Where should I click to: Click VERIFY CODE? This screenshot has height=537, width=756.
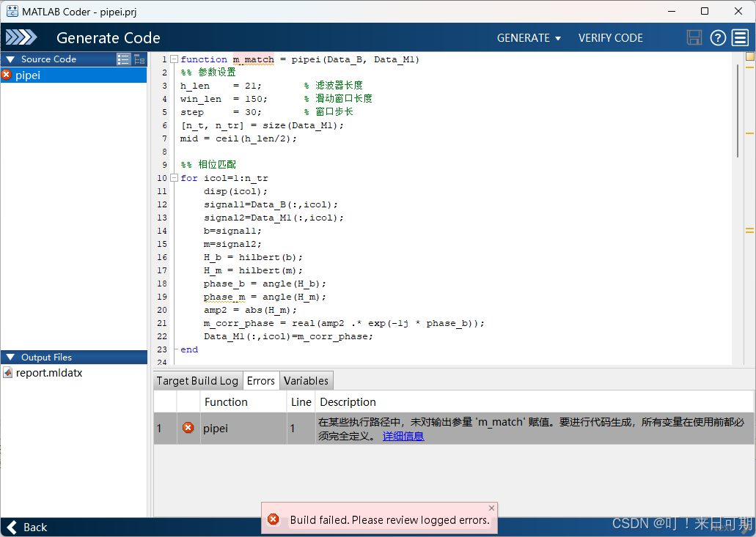coord(610,38)
